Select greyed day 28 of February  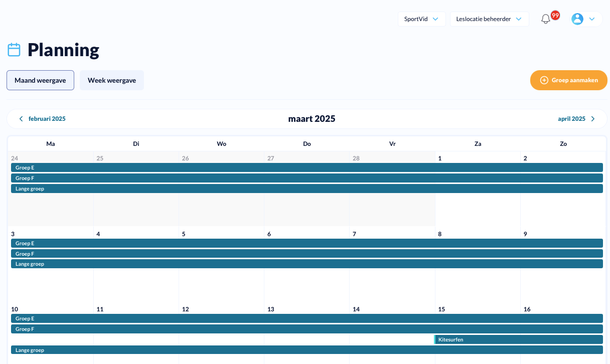click(356, 158)
